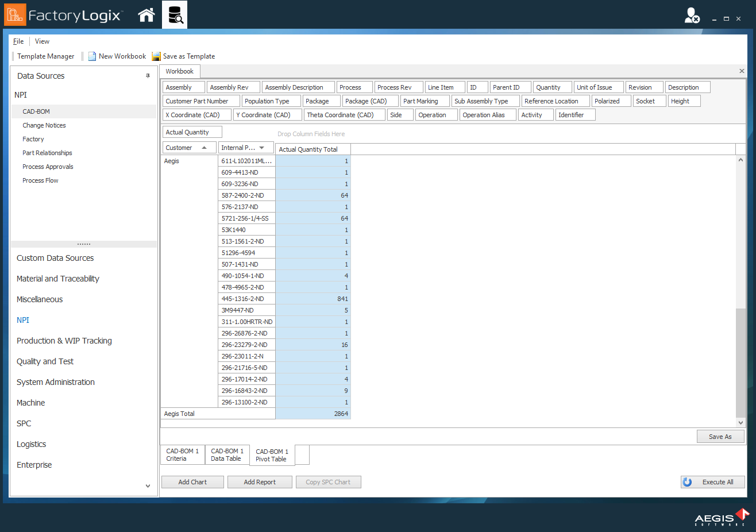Open the Template Manager

pyautogui.click(x=46, y=56)
